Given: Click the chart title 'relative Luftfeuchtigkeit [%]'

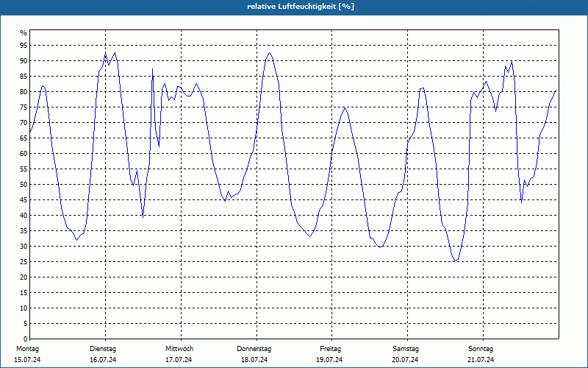Looking at the screenshot, I should 301,7.
